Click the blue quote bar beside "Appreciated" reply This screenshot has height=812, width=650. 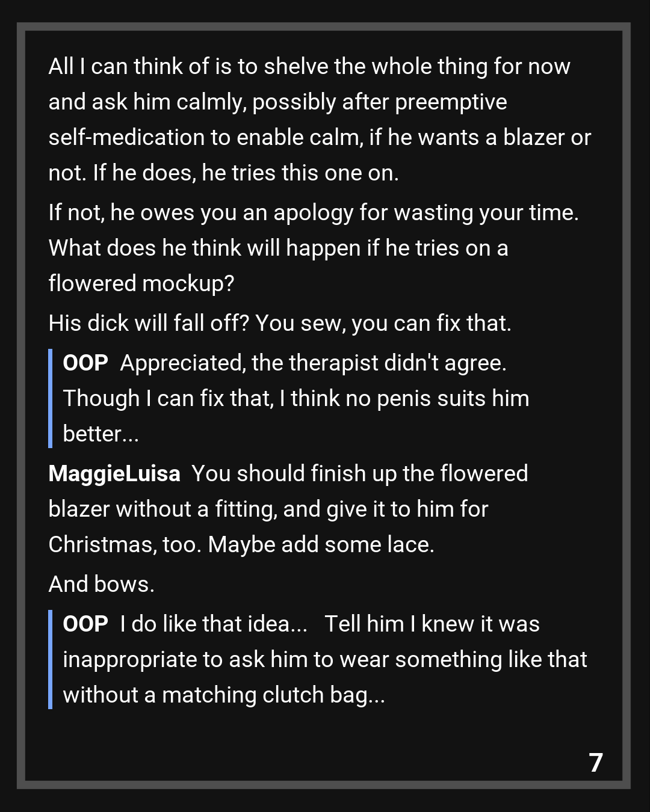(51, 398)
